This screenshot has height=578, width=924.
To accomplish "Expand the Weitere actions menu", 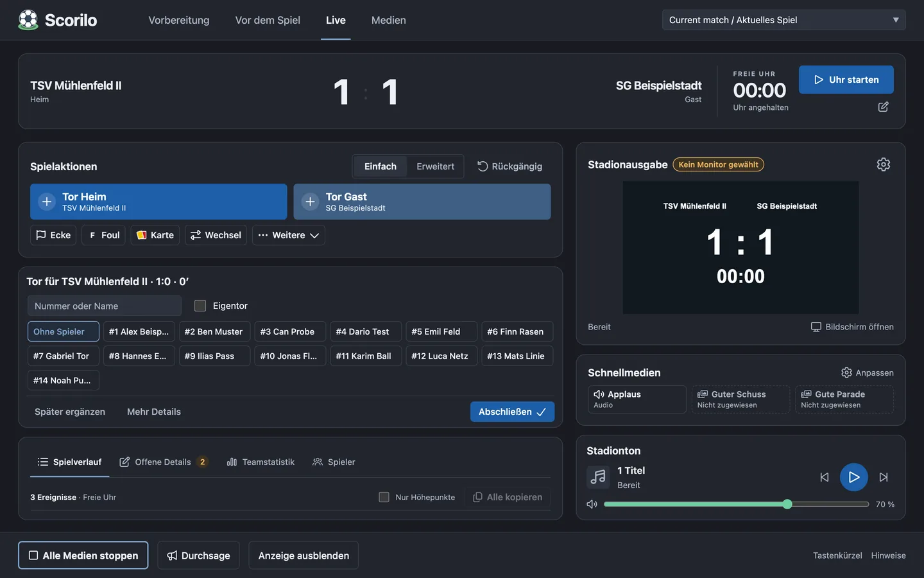I will [289, 235].
